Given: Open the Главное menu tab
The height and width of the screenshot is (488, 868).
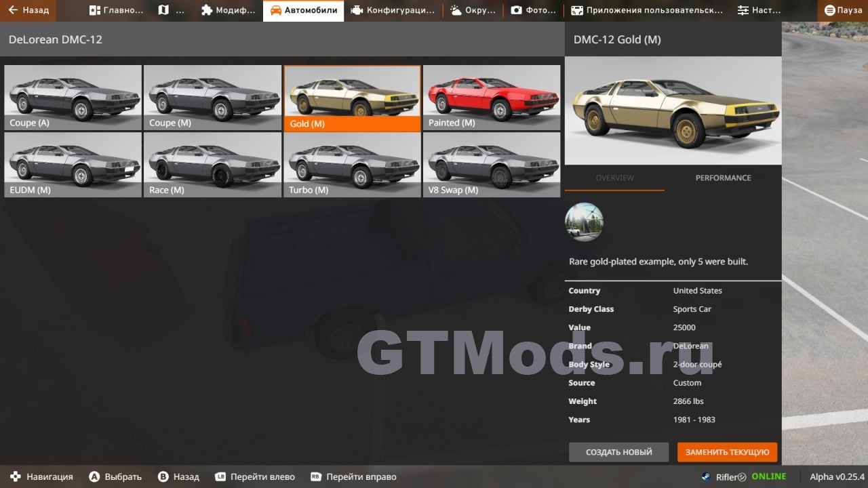Looking at the screenshot, I should point(116,10).
